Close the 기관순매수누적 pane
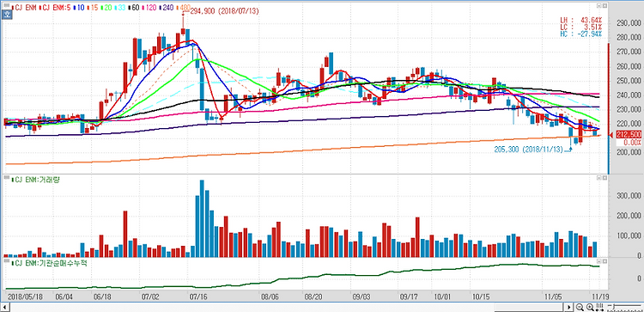 pos(605,261)
